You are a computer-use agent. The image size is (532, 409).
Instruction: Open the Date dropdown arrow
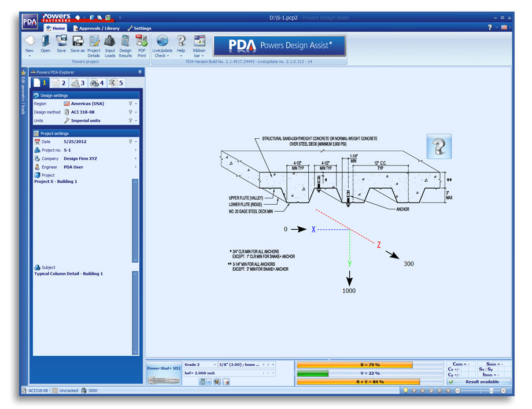(136, 142)
